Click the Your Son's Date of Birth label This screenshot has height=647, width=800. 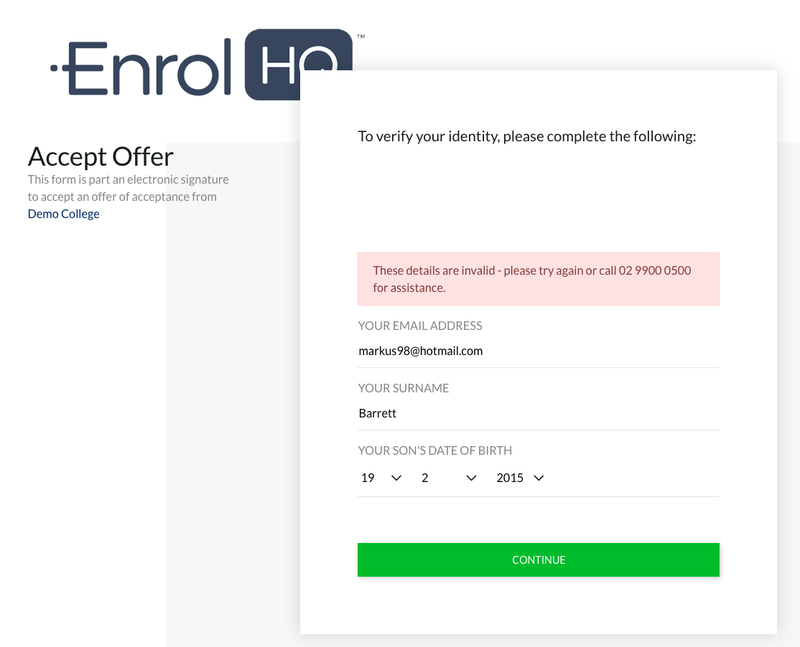coord(435,451)
